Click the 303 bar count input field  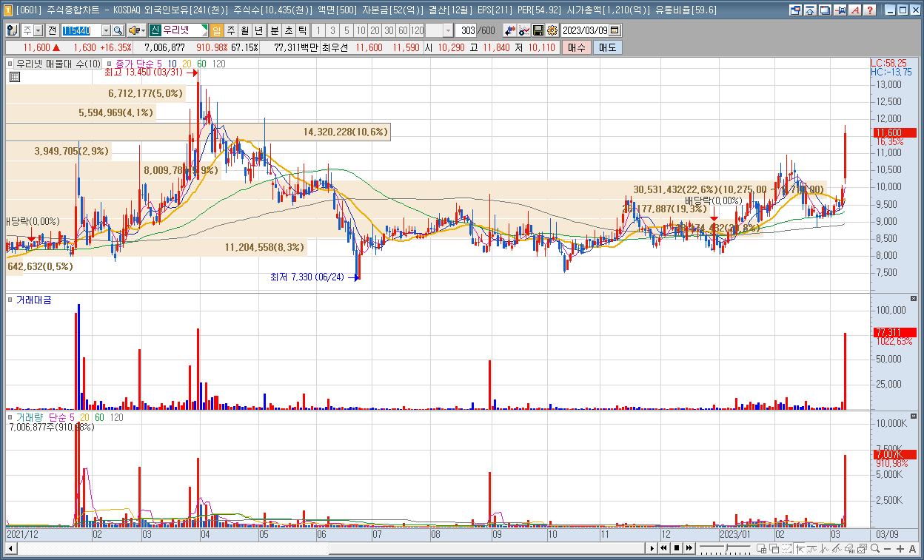466,30
